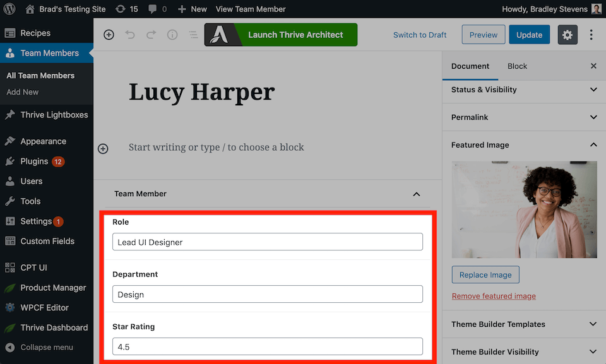Screen dimensions: 606x364
Task: Open Plugins in the admin sidebar
Action: pyautogui.click(x=35, y=161)
